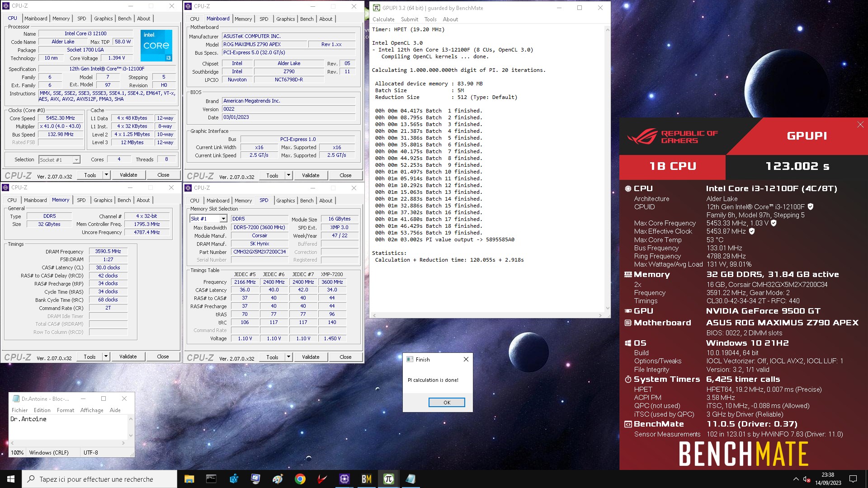Screen dimensions: 868x488
Task: Open the Format menu in Notepad
Action: pyautogui.click(x=66, y=410)
